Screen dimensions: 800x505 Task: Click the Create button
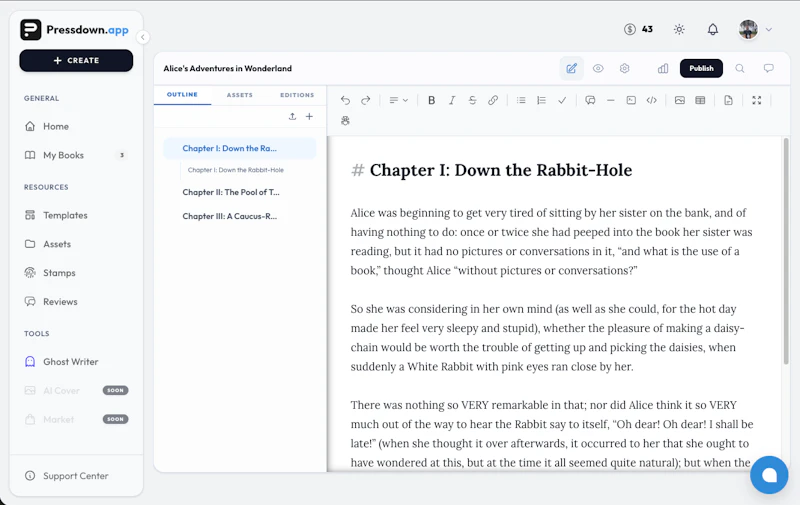[76, 60]
